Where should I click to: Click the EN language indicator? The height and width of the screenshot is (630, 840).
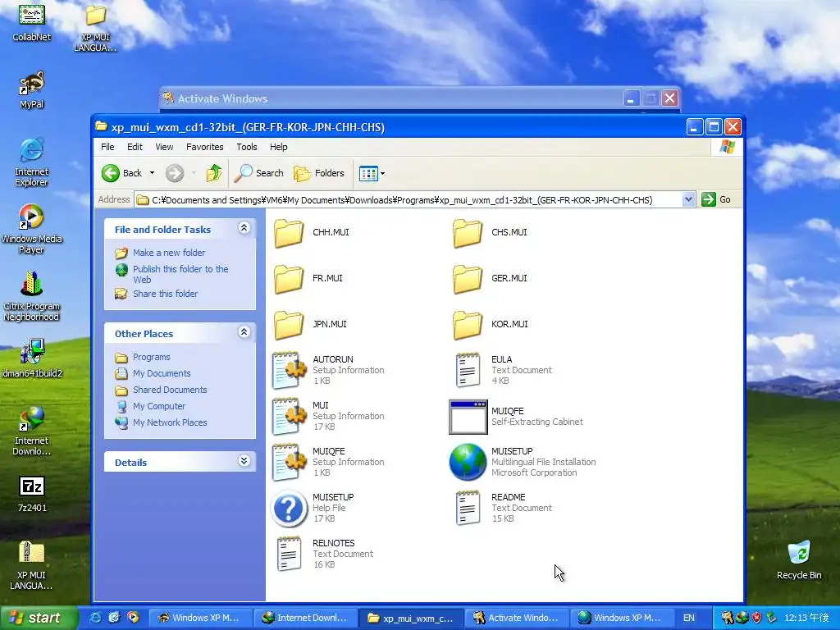pos(689,618)
